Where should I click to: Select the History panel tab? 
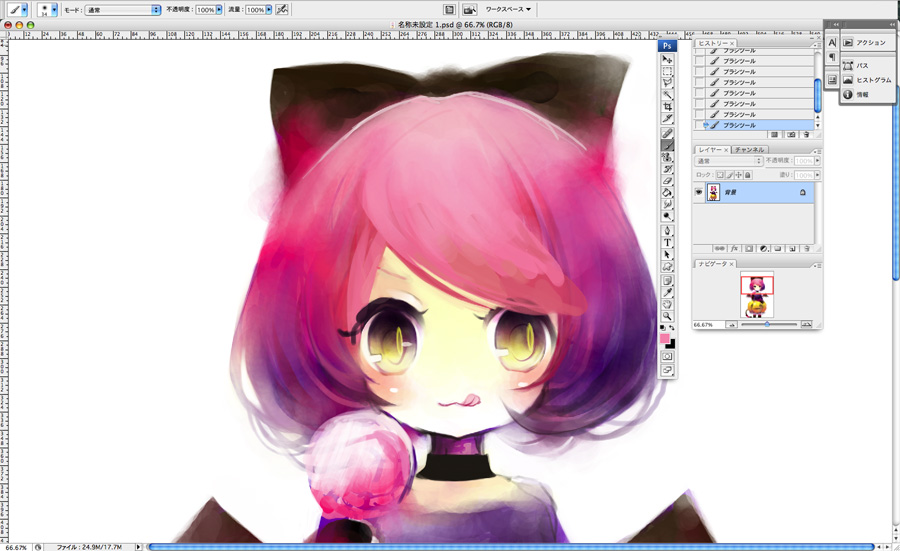[x=715, y=43]
